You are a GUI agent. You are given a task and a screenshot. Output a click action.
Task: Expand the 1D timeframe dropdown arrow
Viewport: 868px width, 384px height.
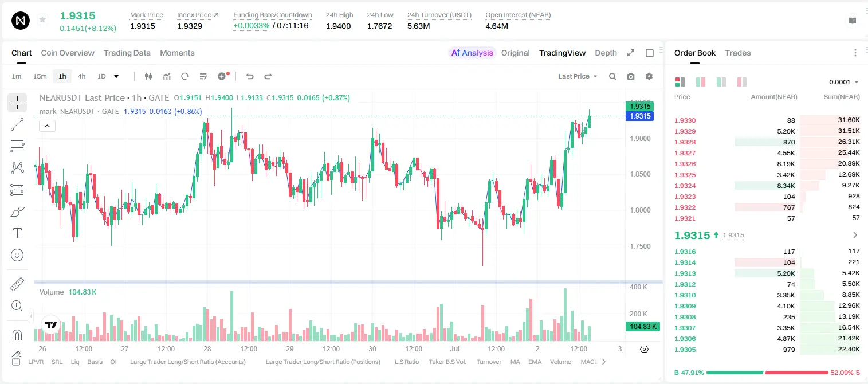(116, 76)
